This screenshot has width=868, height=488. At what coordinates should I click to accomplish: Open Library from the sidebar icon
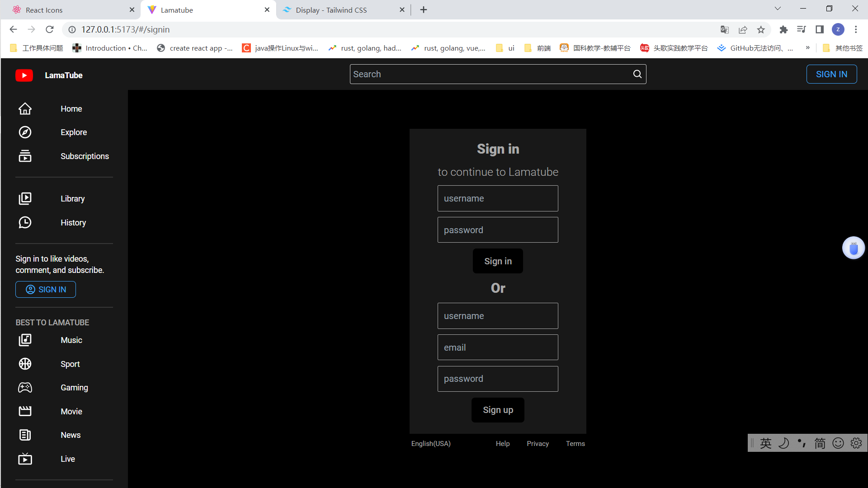click(25, 198)
